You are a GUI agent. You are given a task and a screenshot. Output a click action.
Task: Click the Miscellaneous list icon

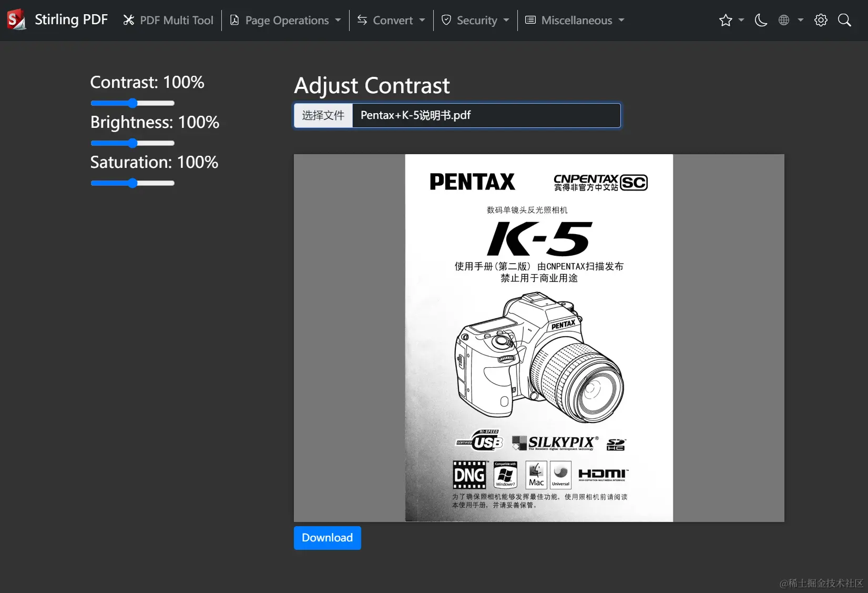[x=530, y=20]
